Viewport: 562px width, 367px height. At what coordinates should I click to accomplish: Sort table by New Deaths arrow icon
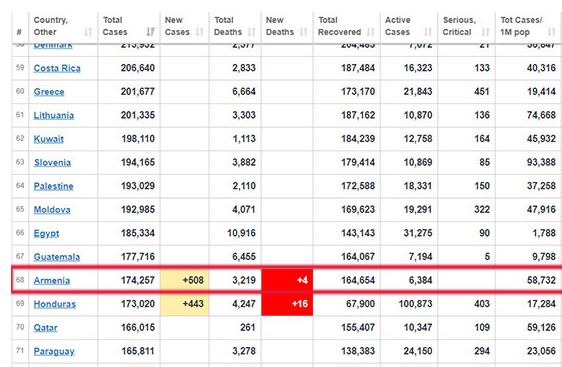[x=304, y=32]
